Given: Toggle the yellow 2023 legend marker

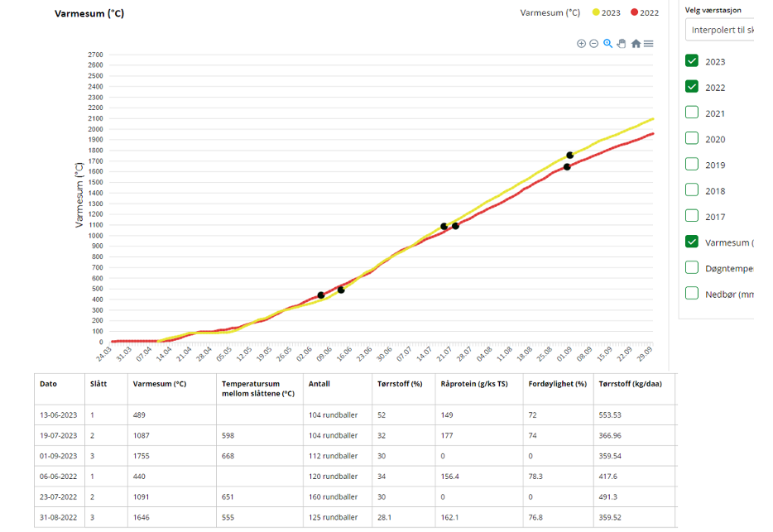Looking at the screenshot, I should point(596,12).
